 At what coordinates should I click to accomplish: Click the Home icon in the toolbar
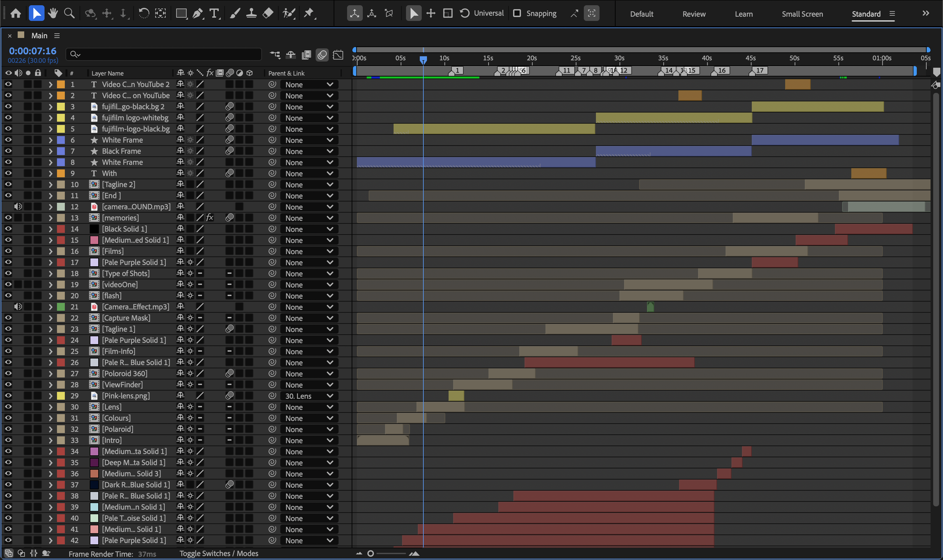[x=15, y=13]
